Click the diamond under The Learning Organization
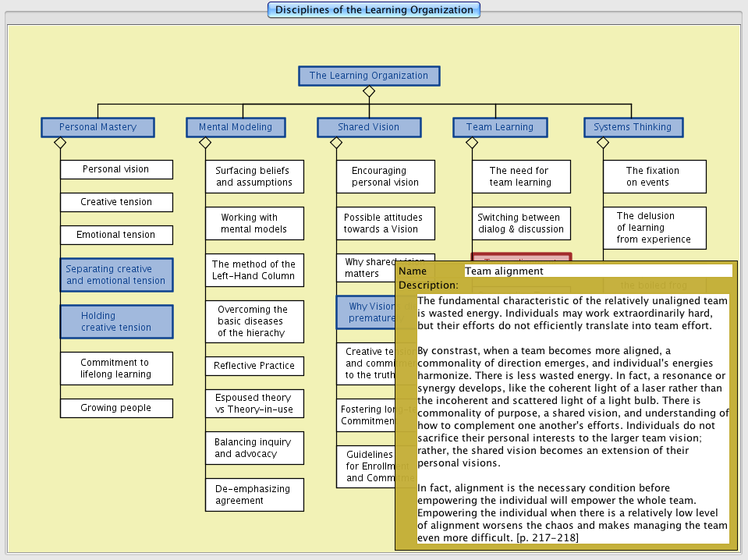The width and height of the screenshot is (748, 560). [369, 91]
